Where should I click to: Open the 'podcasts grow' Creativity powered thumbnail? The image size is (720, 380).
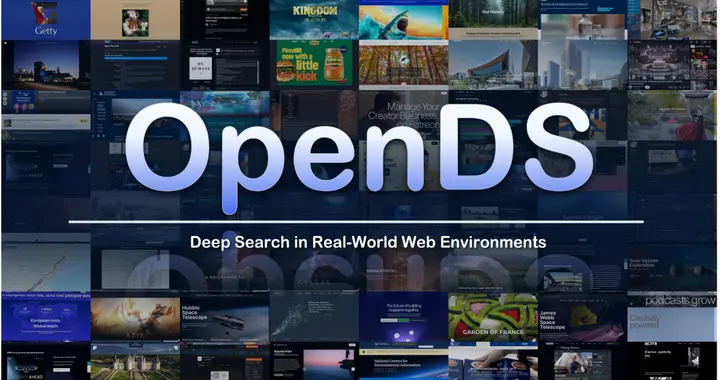click(x=671, y=317)
